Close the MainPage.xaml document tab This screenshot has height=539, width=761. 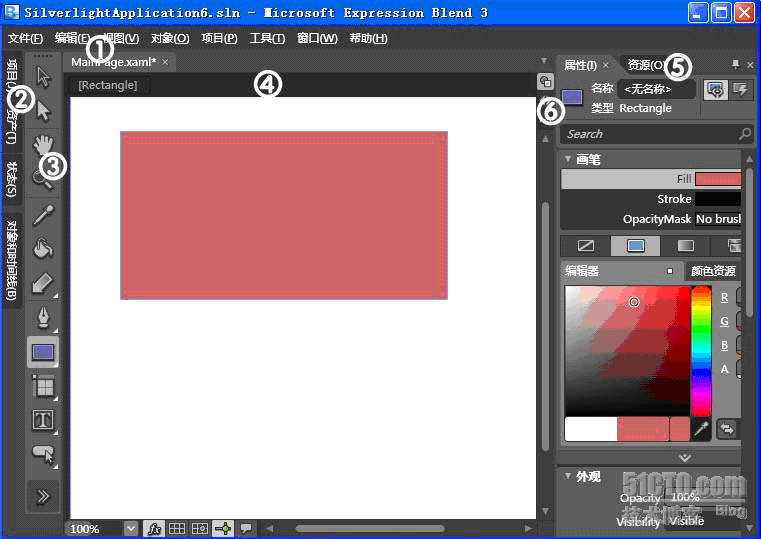coord(165,62)
